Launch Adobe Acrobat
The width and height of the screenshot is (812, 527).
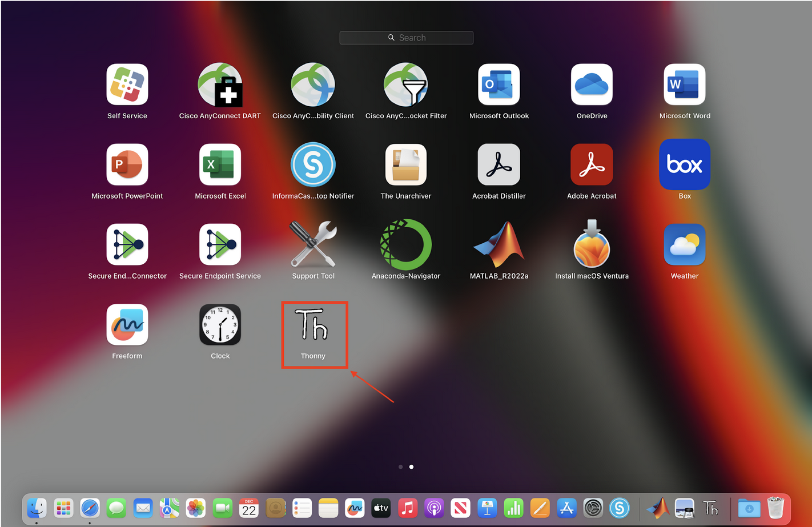(592, 164)
